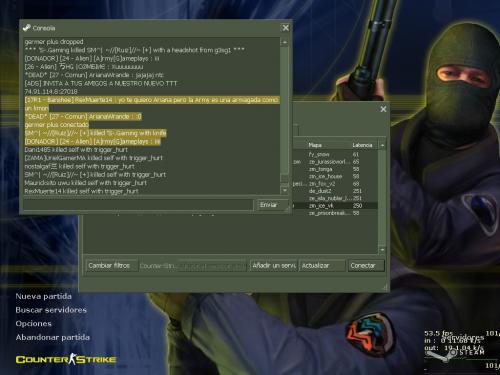Click Actualizar to refresh servers
Screen dimensions: 500x375
tap(322, 266)
